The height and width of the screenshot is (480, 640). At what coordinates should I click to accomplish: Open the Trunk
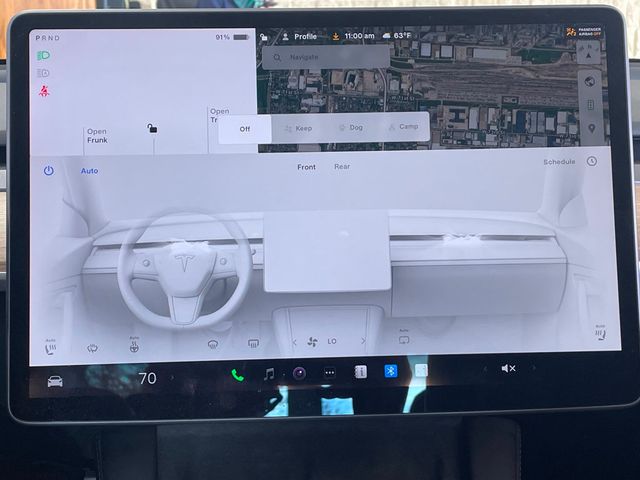click(220, 115)
